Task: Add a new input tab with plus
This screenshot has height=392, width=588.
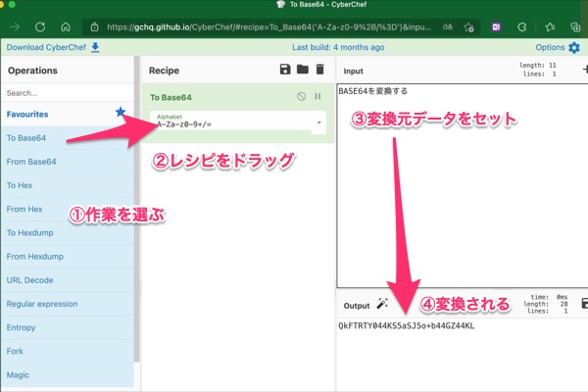Action: point(584,70)
